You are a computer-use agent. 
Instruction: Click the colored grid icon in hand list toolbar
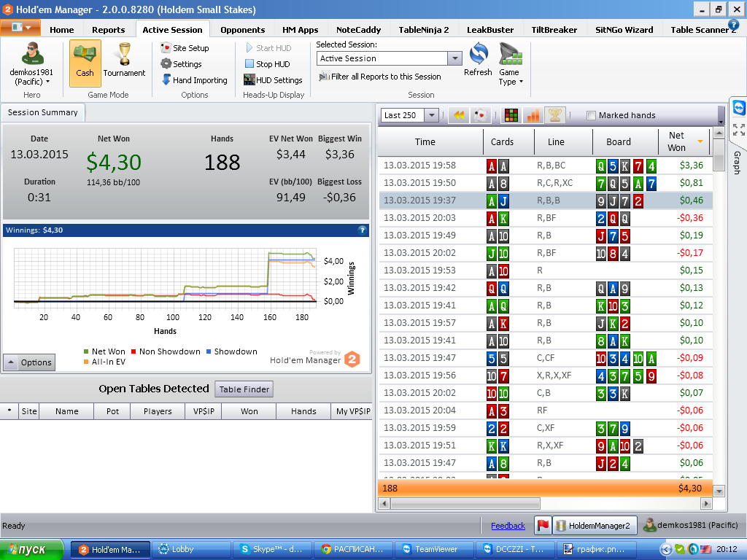tap(511, 114)
